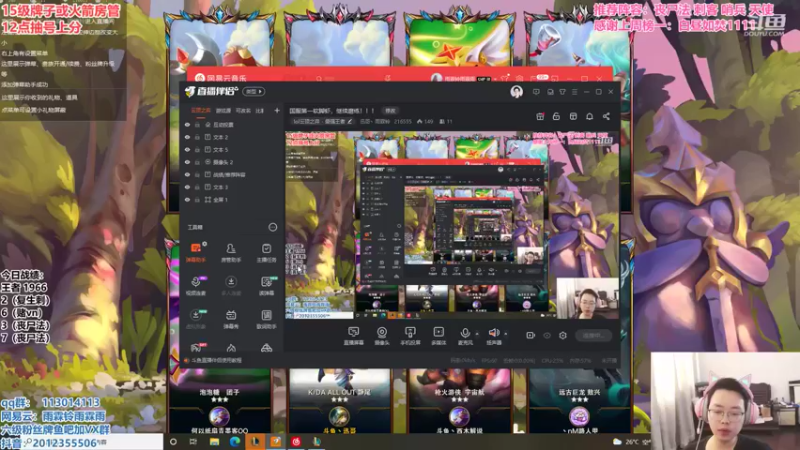Screen dimensions: 800x450
Task: Toggle lock on 全屏 1 layer
Action: tap(197, 199)
